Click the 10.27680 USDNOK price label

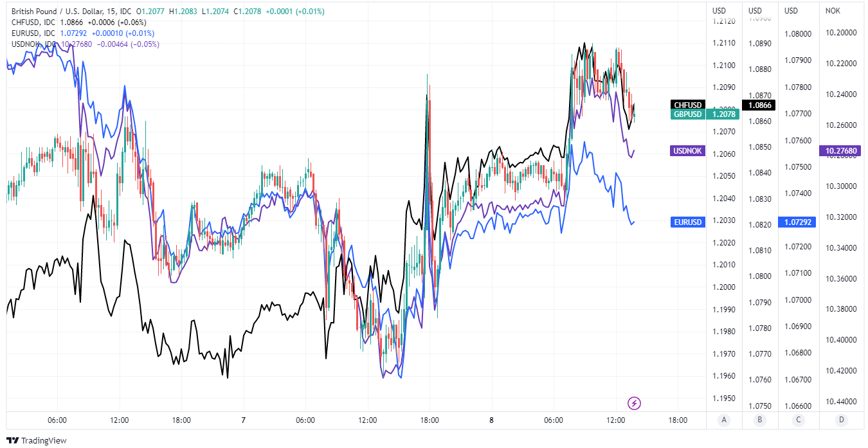(x=841, y=151)
